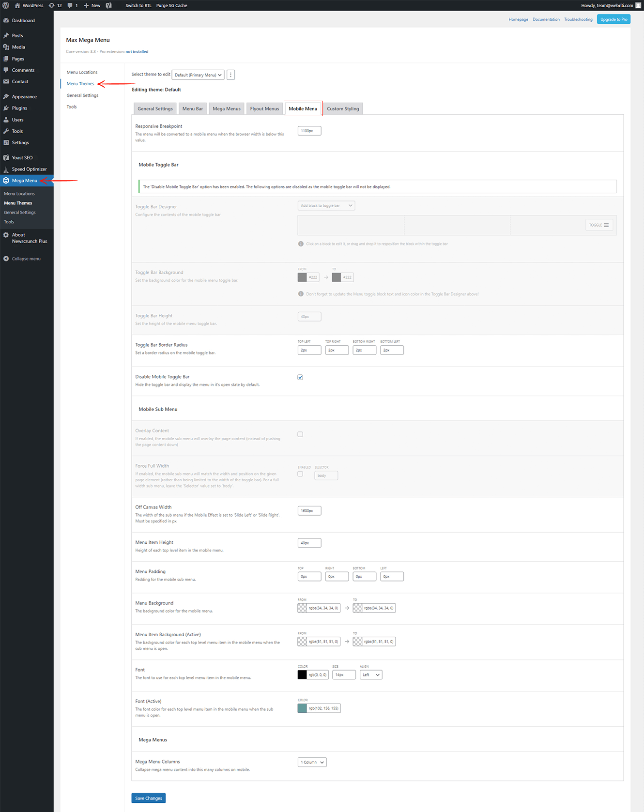
Task: Open the Custom Styling tab
Action: click(x=343, y=108)
